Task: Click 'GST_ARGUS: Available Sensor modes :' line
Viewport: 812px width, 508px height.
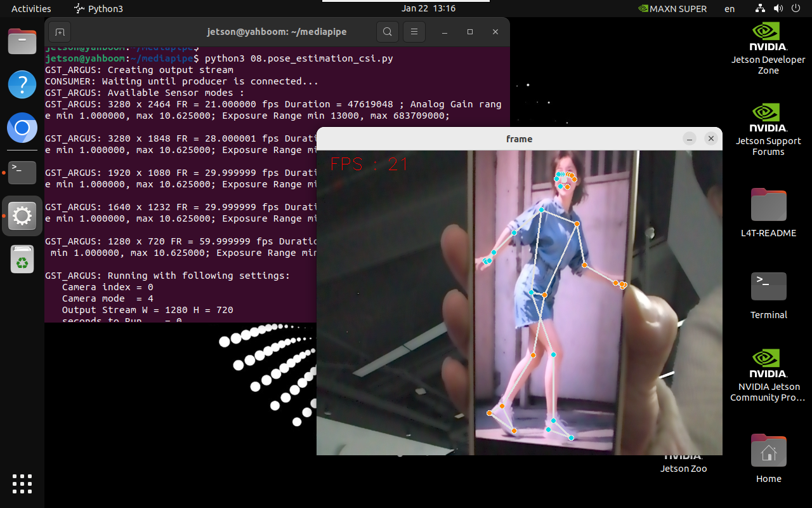Action: [x=145, y=93]
